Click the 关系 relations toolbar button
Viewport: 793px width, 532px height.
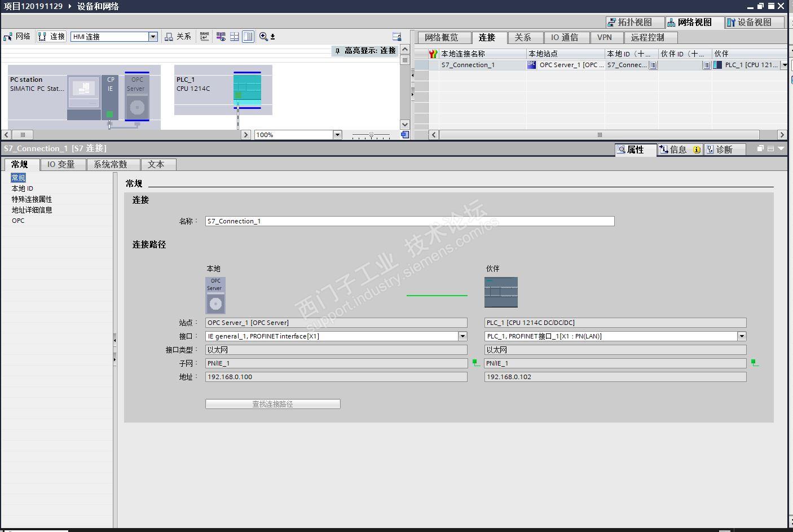(178, 37)
